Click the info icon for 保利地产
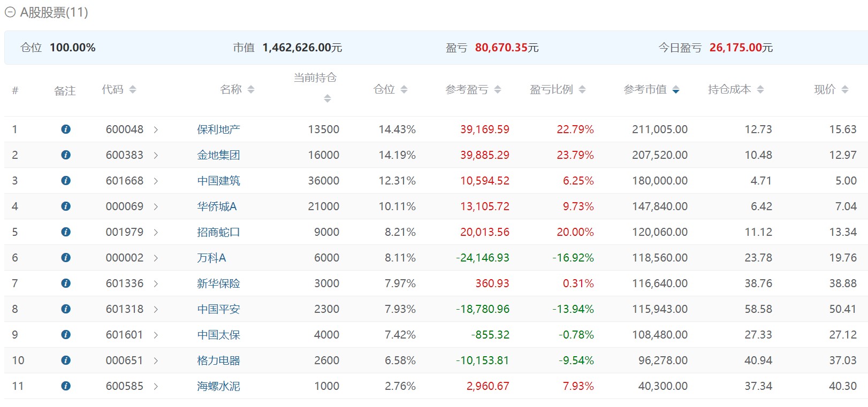 point(66,129)
